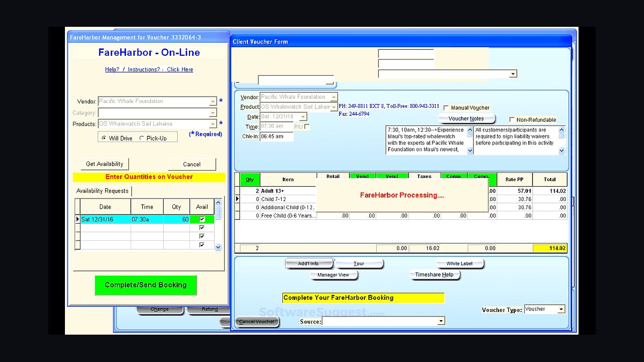
Task: Click the Complete/Send Booking button
Action: tap(146, 285)
